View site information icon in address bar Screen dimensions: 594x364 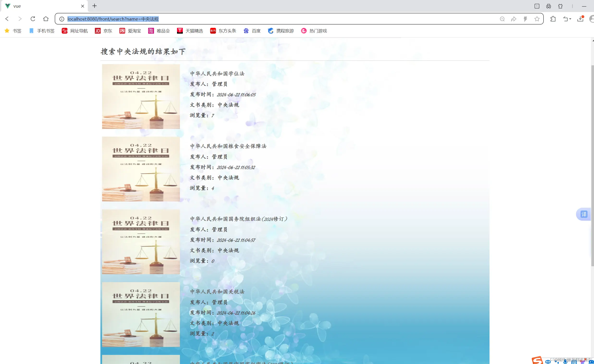pyautogui.click(x=62, y=19)
